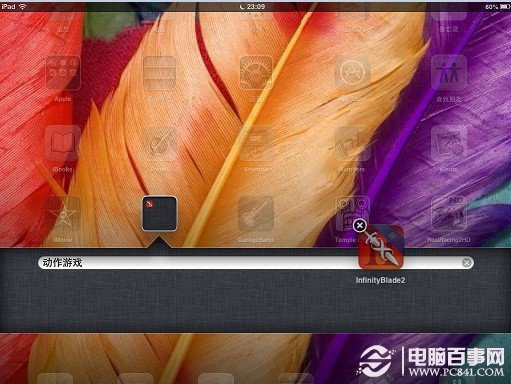Screen dimensions: 511x384
Task: Open the Apple folder icon
Action: [63, 73]
